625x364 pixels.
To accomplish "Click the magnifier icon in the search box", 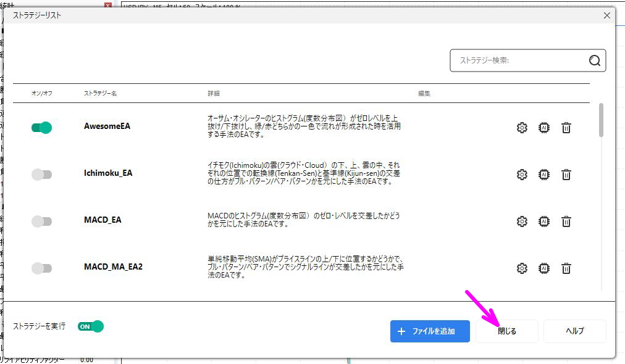I will [x=594, y=60].
